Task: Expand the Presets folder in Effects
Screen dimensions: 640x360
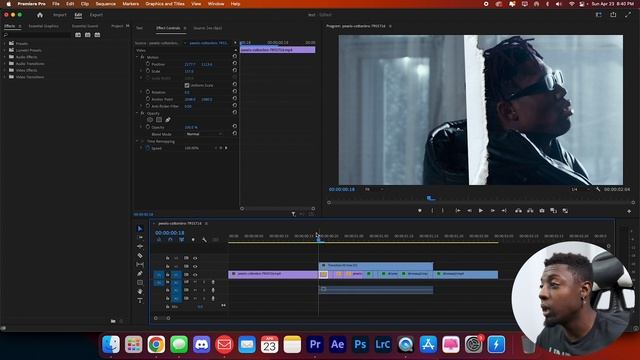Action: pyautogui.click(x=5, y=43)
